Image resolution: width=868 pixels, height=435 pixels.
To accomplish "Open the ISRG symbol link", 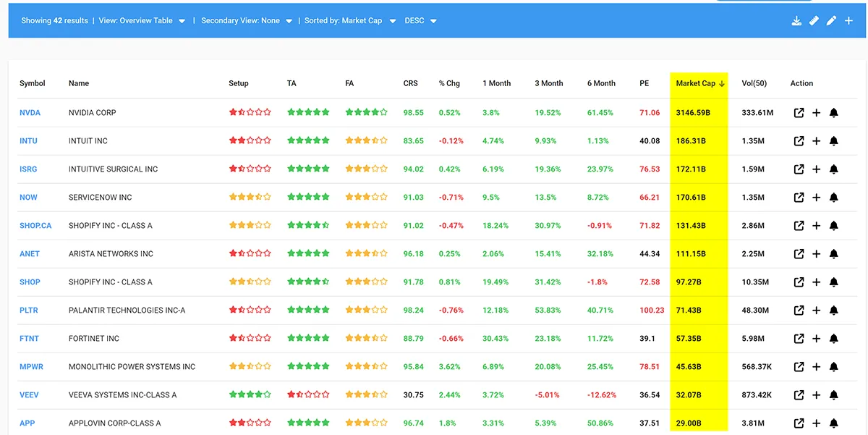I will pyautogui.click(x=28, y=169).
